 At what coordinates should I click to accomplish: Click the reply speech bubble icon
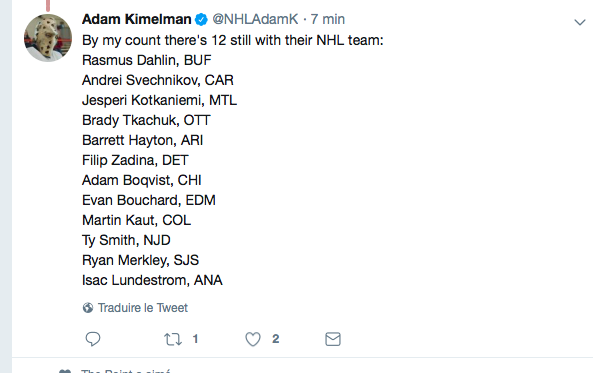click(x=93, y=339)
